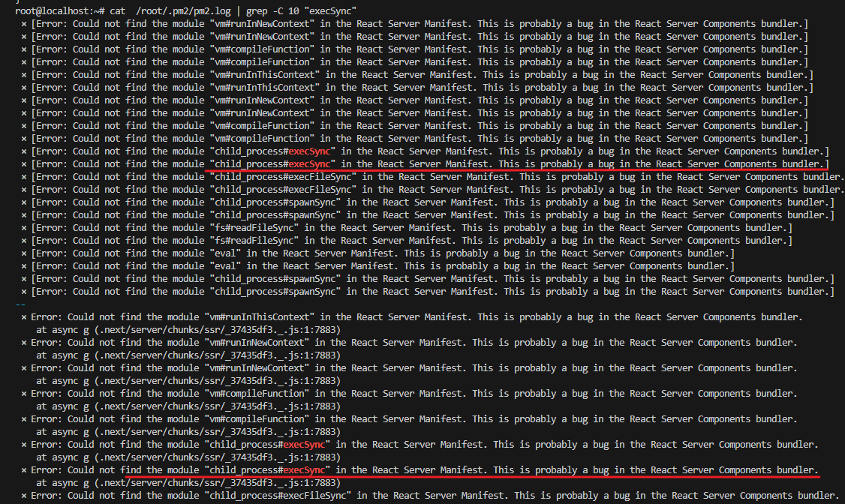The width and height of the screenshot is (845, 504).
Task: Click second bracketed "fs#readFileSync" error line
Action: point(406,241)
